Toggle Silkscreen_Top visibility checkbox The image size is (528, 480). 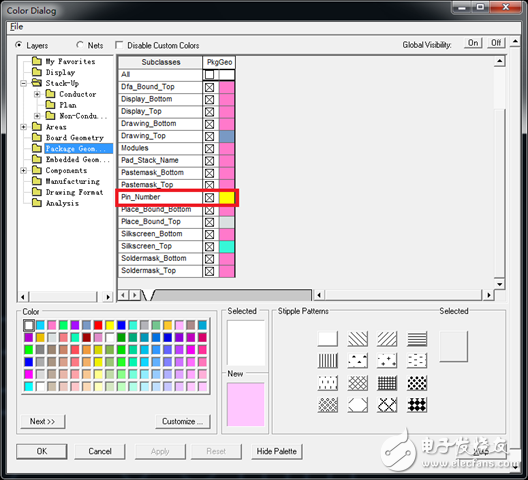[209, 247]
